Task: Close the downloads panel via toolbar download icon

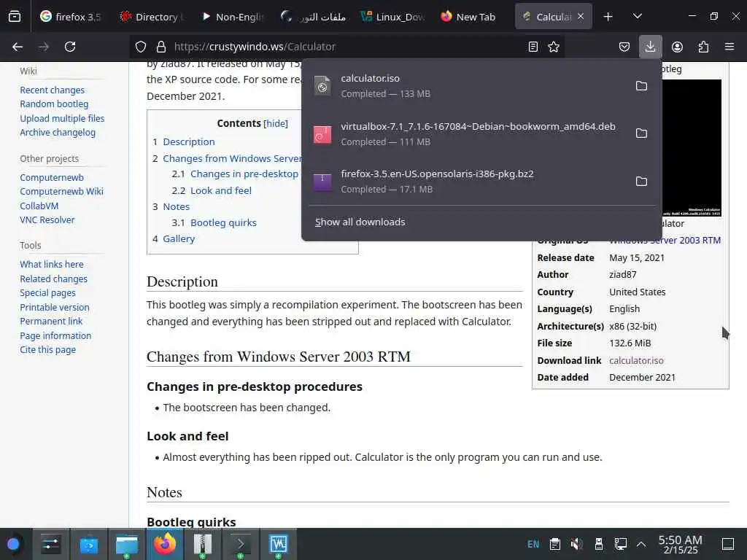Action: (x=650, y=47)
